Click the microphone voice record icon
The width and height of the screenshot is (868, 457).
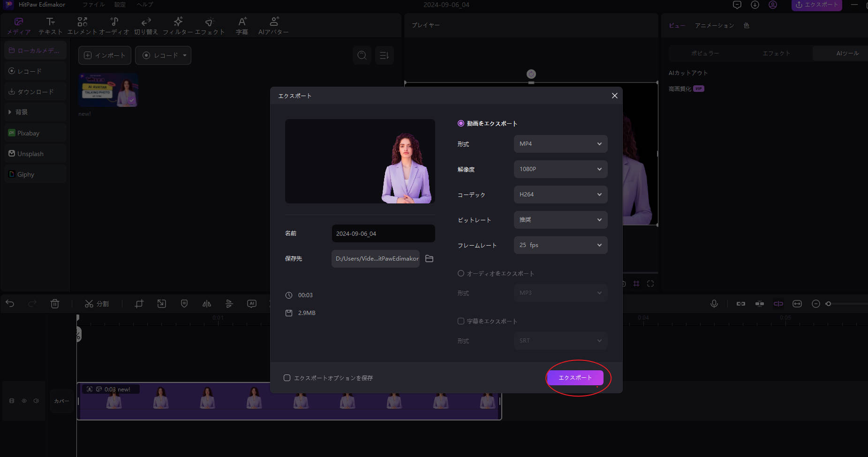pos(714,304)
